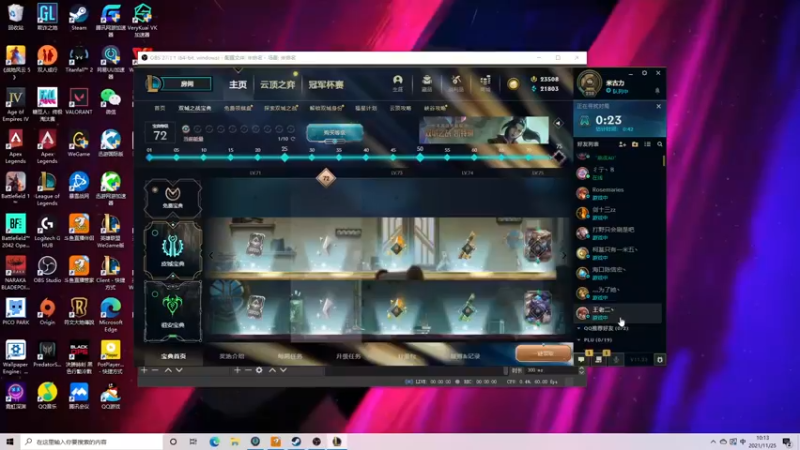Screen dimensions: 800x450
Task: Open the 主页 home tab in League client
Action: point(238,85)
